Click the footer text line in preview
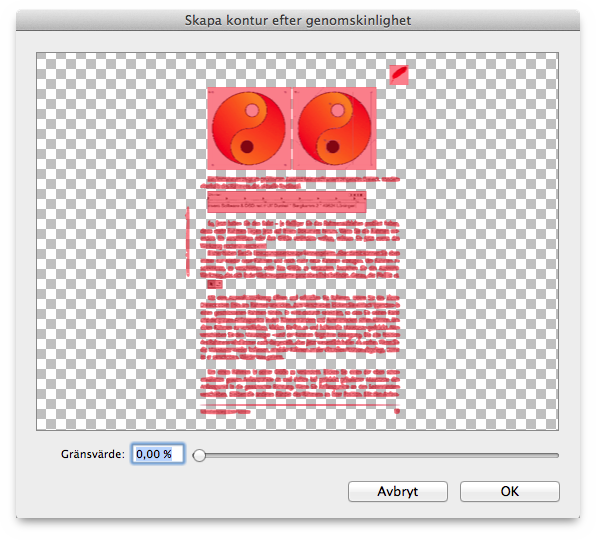The image size is (596, 540). (x=225, y=411)
